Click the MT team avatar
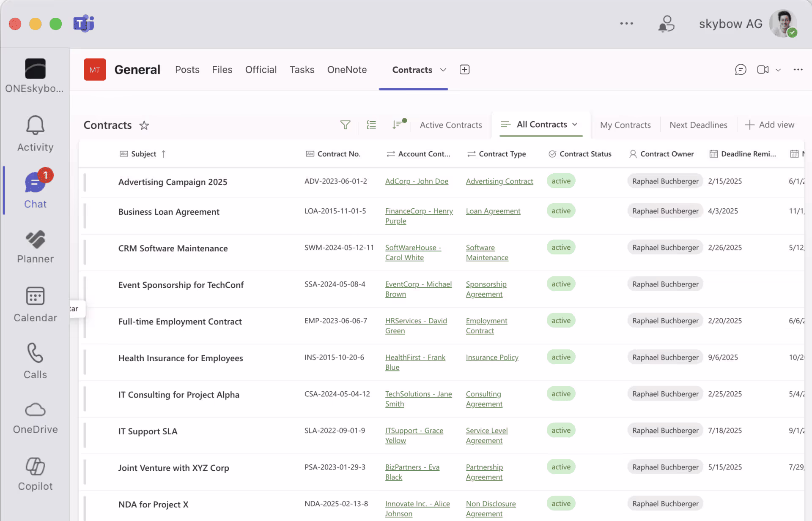Viewport: 812px width, 521px height. point(95,70)
